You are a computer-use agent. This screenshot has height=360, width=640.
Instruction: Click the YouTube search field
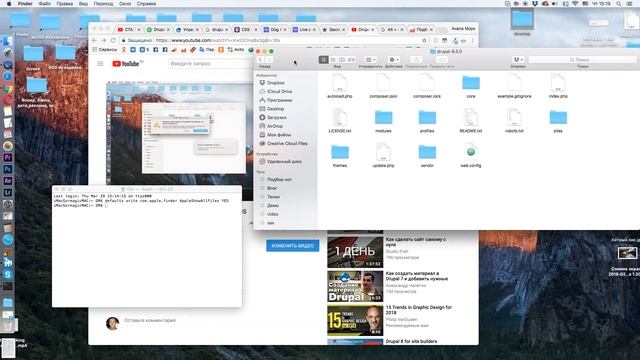click(x=210, y=64)
